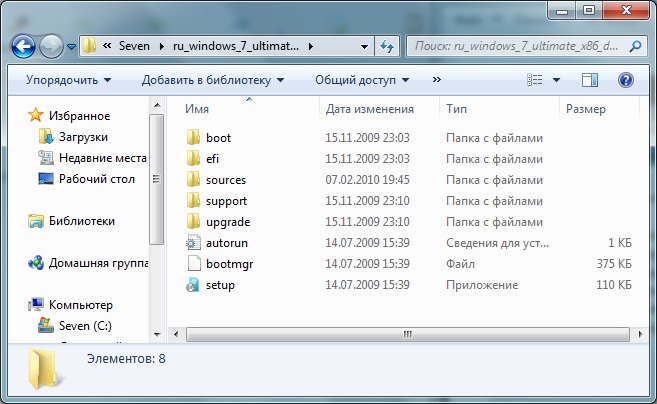Click the magnifier search icon
This screenshot has height=404, width=657.
coord(636,46)
